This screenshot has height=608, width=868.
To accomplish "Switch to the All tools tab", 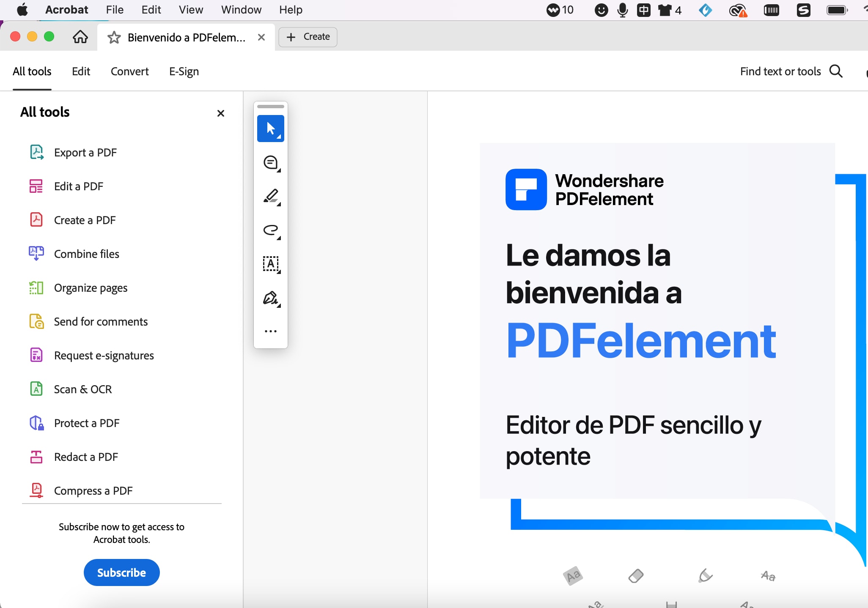I will pyautogui.click(x=32, y=71).
